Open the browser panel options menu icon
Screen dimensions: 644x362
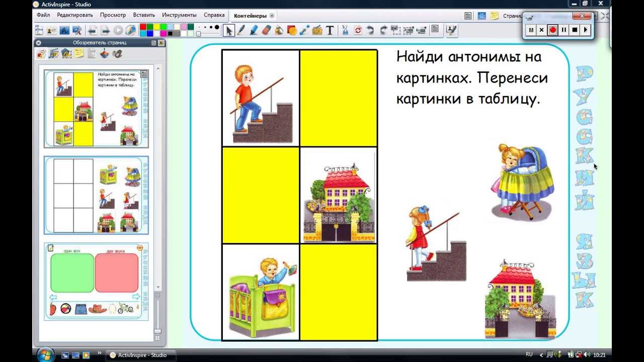click(153, 43)
